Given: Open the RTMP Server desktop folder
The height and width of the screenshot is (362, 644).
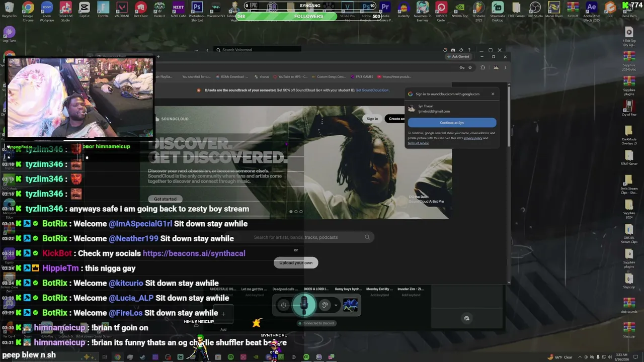Looking at the screenshot, I should tap(629, 157).
